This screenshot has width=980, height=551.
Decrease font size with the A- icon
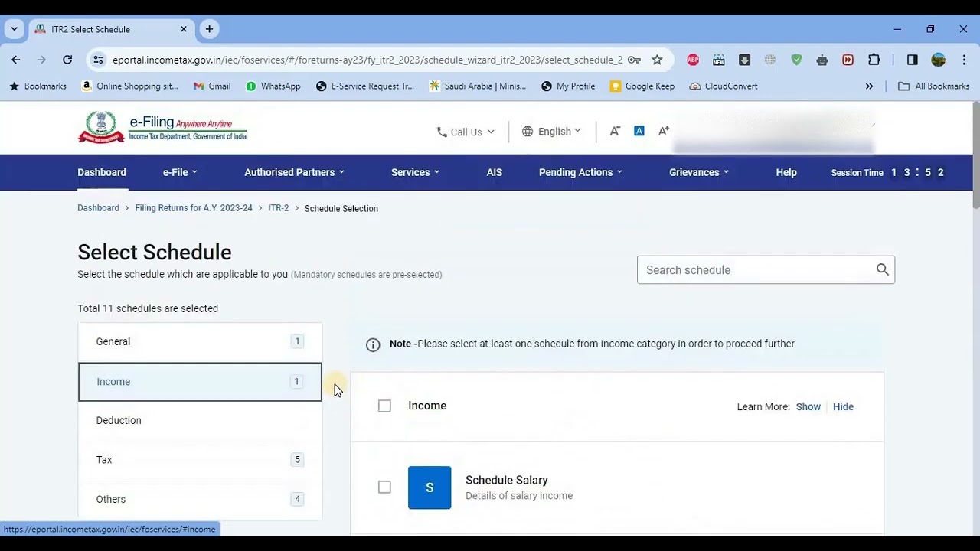pyautogui.click(x=615, y=131)
